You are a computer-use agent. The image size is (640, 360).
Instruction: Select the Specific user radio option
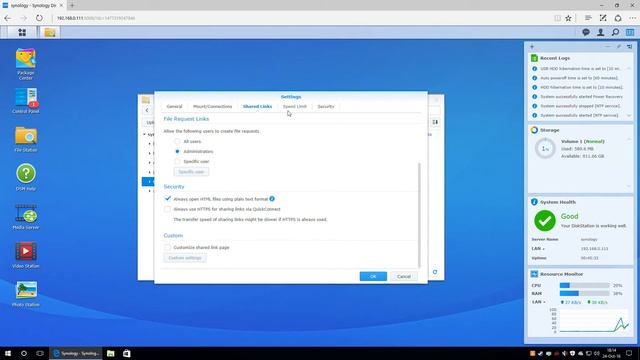[x=177, y=161]
